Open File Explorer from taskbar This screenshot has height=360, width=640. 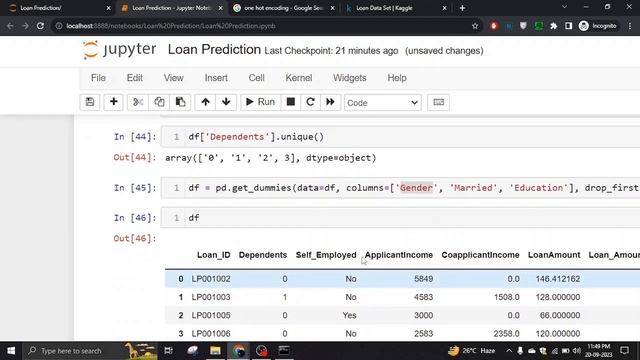coord(215,351)
